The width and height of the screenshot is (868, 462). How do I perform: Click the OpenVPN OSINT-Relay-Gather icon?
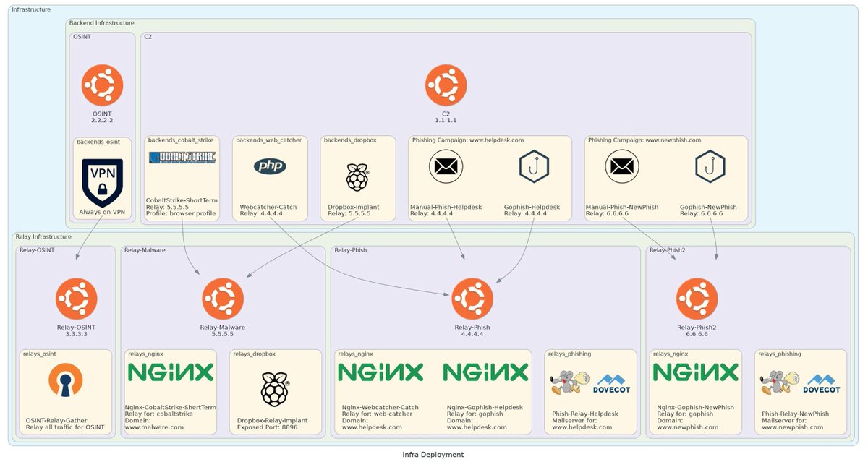[66, 380]
